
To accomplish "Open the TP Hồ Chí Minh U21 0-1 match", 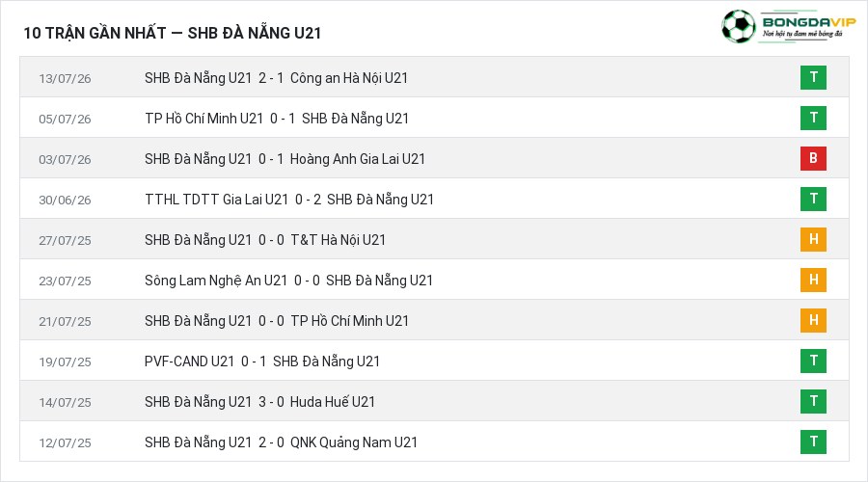I will [435, 118].
